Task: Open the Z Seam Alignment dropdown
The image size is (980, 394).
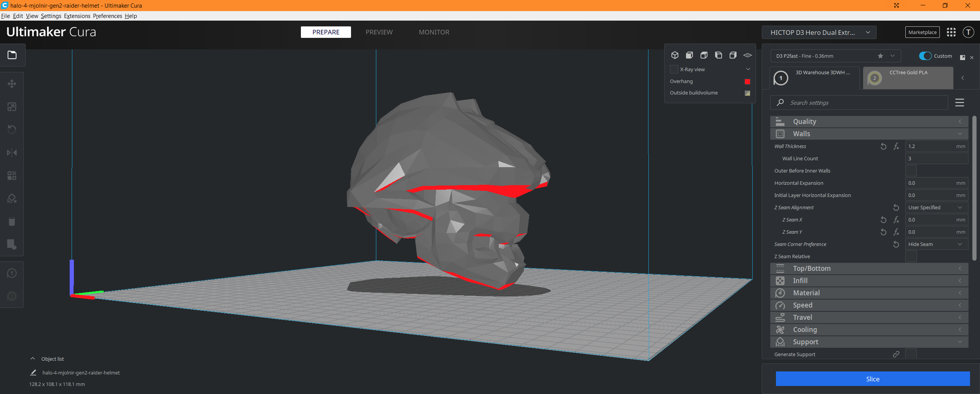Action: [x=936, y=208]
